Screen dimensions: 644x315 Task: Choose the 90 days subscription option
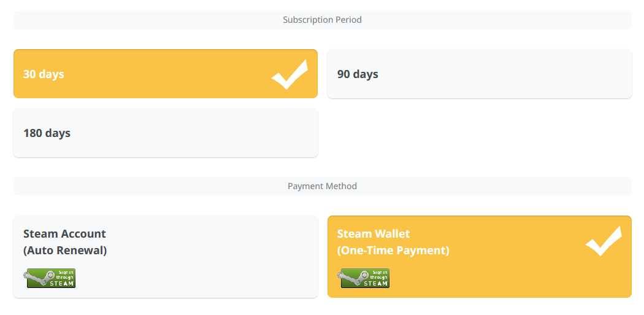479,74
